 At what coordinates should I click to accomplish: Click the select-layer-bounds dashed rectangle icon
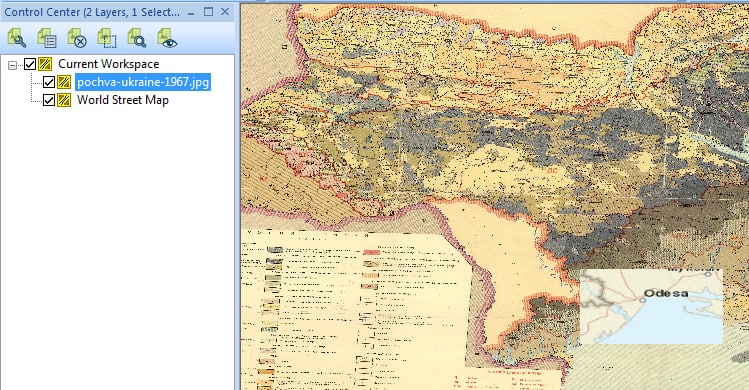(x=107, y=38)
